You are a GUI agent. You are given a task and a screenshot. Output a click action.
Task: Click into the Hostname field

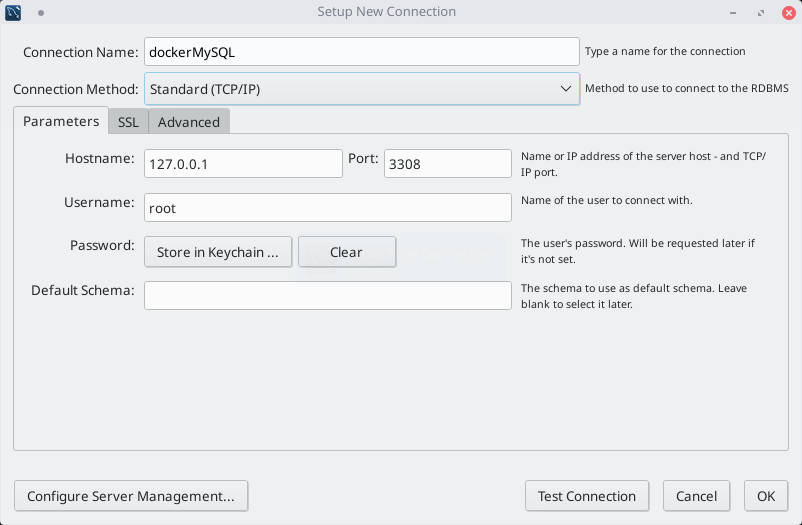243,164
